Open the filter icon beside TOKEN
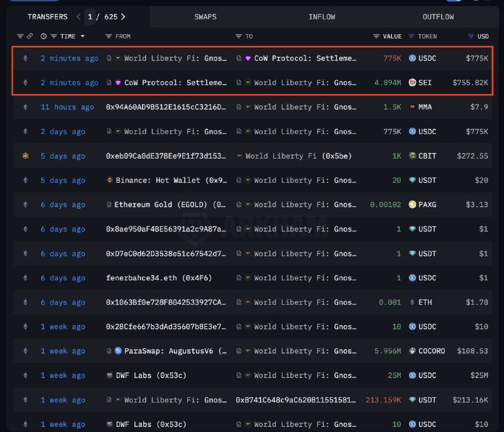 point(411,37)
